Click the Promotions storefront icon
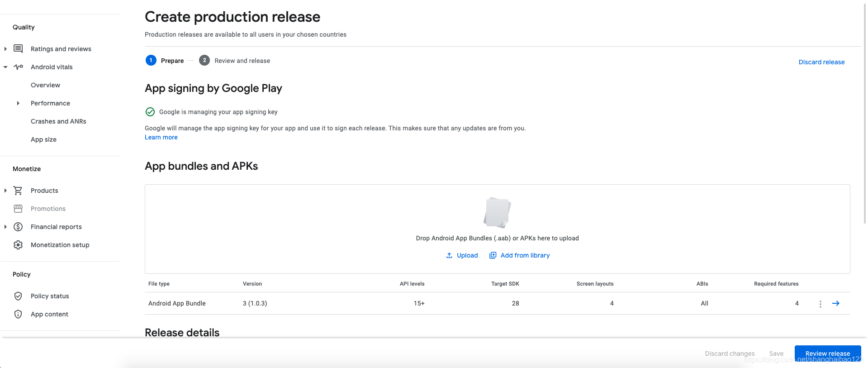 pyautogui.click(x=18, y=208)
